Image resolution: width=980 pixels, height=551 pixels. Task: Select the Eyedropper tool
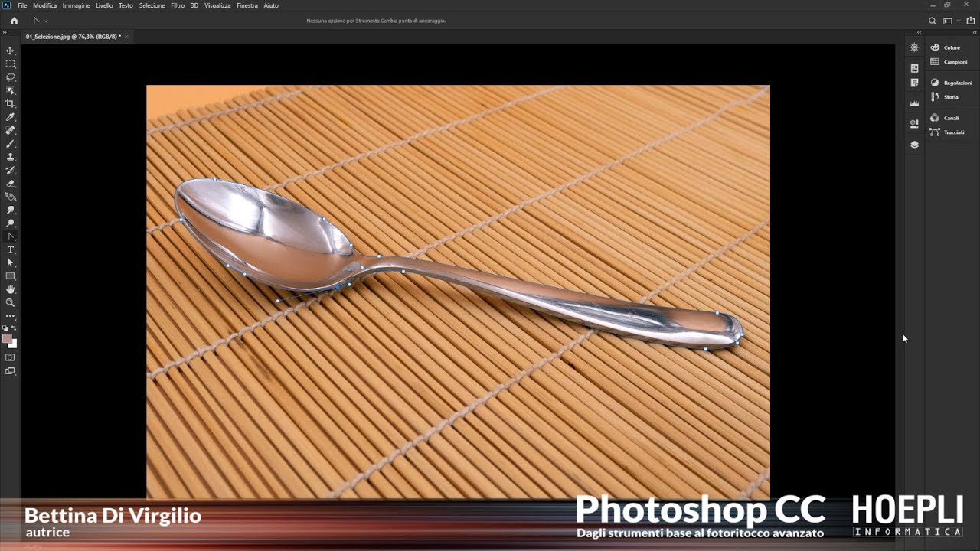10,117
